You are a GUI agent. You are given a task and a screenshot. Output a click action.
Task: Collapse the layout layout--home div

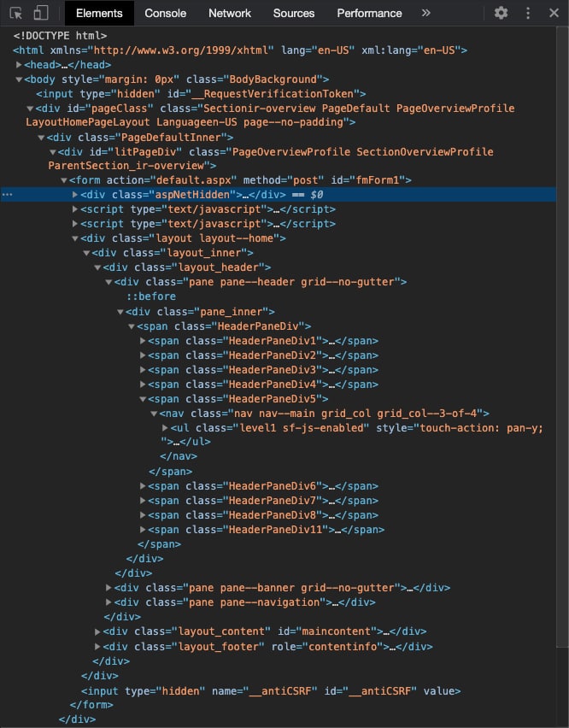coord(75,238)
